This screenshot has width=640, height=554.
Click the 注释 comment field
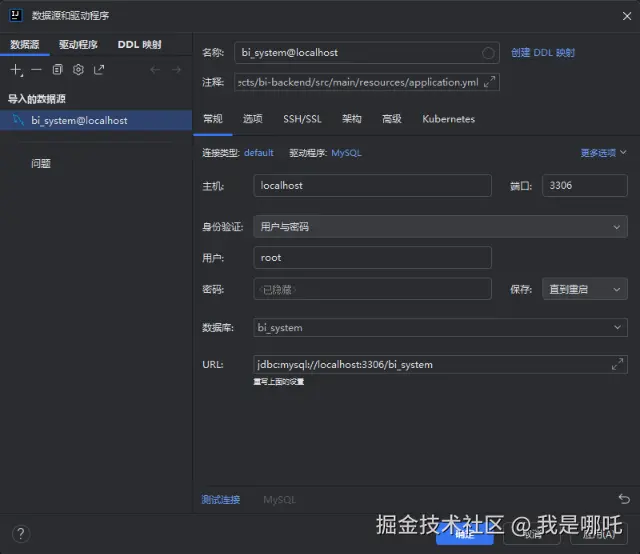pyautogui.click(x=367, y=82)
